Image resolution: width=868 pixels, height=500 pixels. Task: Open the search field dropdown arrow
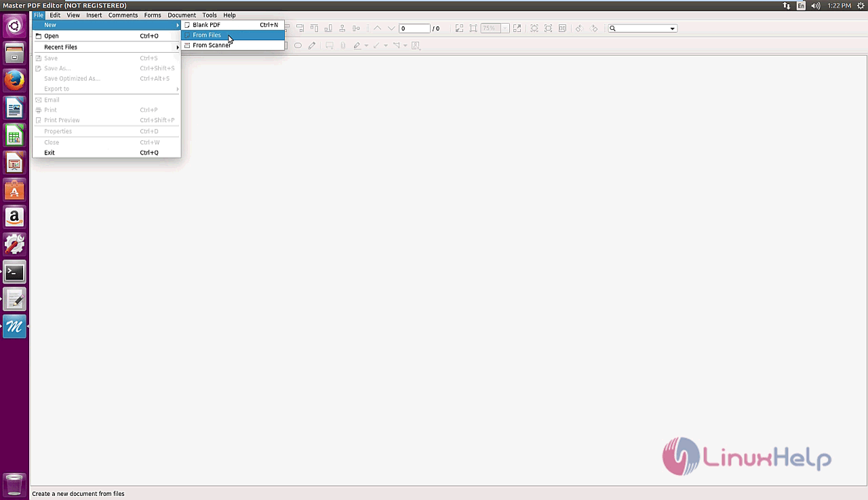point(673,28)
